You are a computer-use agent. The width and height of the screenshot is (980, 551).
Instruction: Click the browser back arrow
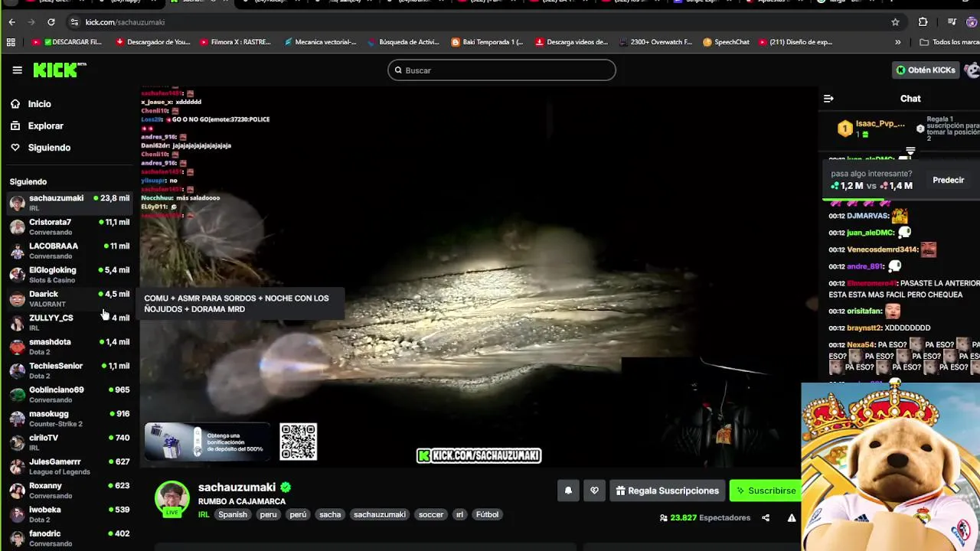(11, 22)
